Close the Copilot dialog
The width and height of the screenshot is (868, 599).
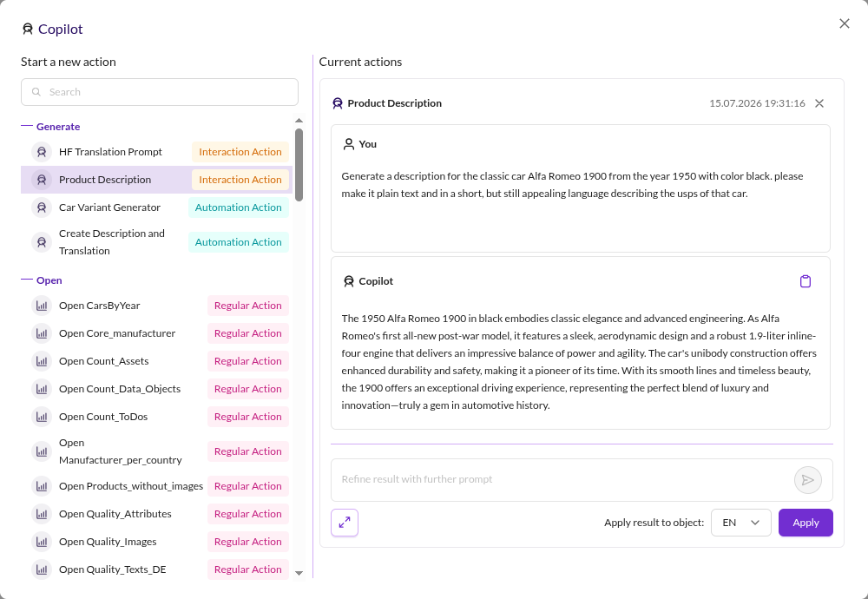point(845,23)
